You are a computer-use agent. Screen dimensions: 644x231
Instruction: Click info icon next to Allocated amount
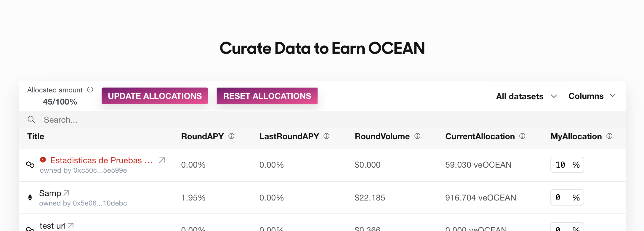click(x=90, y=90)
